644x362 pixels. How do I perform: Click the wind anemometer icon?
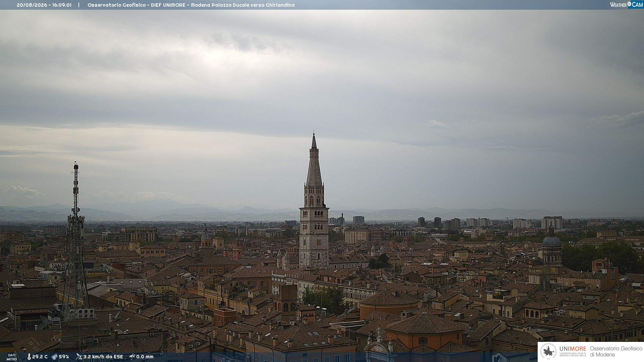point(79,357)
